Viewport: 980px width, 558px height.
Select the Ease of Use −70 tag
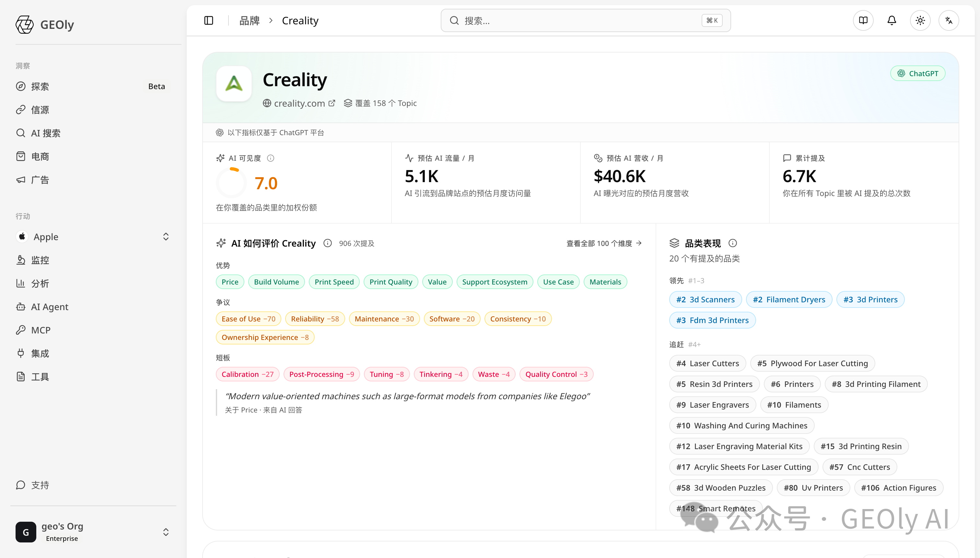click(248, 319)
